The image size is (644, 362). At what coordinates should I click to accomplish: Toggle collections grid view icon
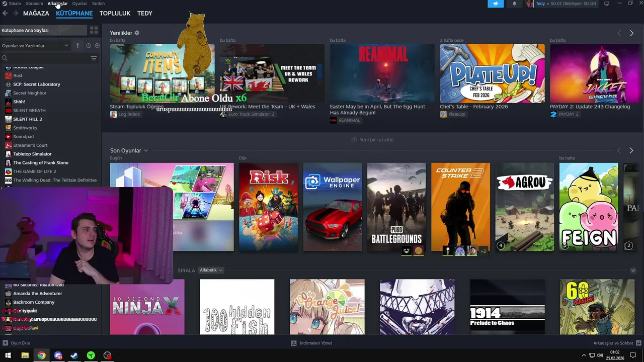pos(94,31)
